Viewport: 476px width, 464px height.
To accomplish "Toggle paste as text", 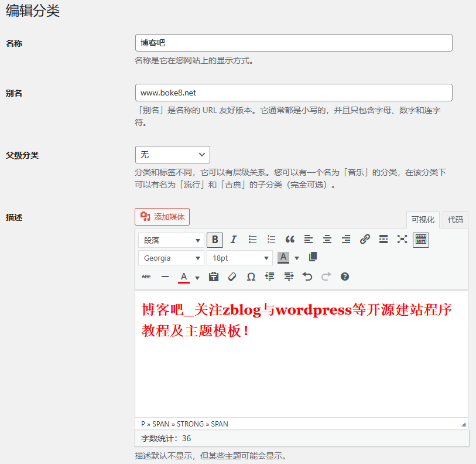I will 214,277.
